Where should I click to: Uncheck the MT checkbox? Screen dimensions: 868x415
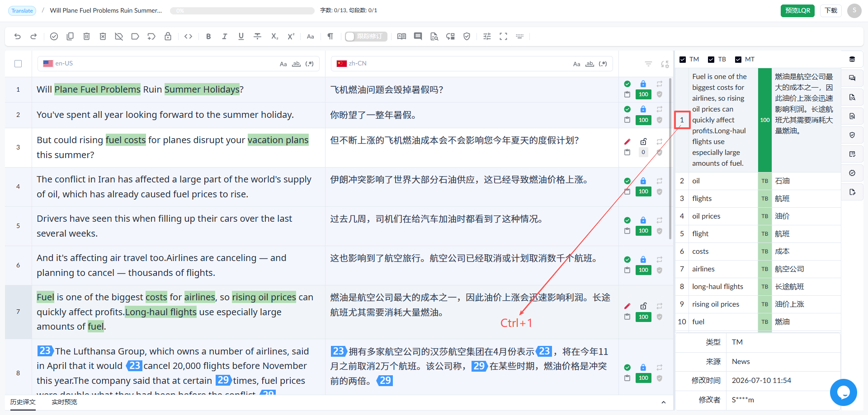[x=738, y=60]
